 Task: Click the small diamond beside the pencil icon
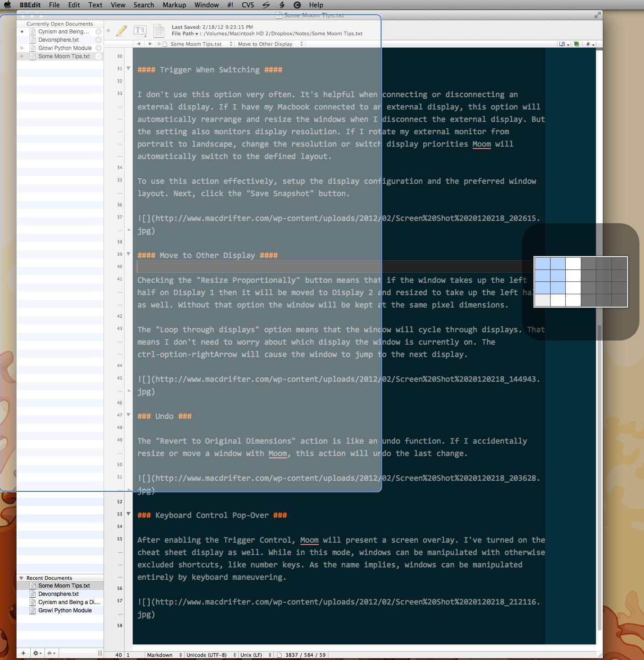(x=109, y=31)
